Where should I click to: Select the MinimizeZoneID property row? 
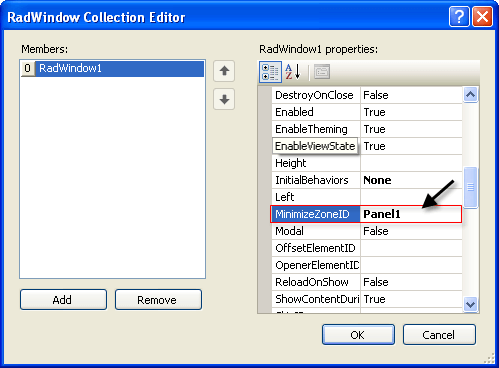[x=366, y=214]
